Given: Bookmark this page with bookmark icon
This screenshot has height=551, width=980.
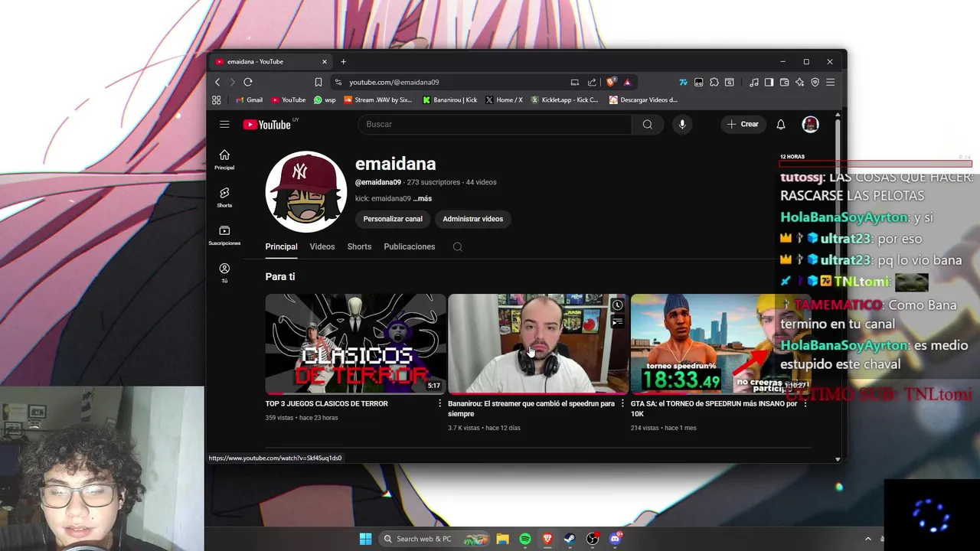Looking at the screenshot, I should click(318, 82).
